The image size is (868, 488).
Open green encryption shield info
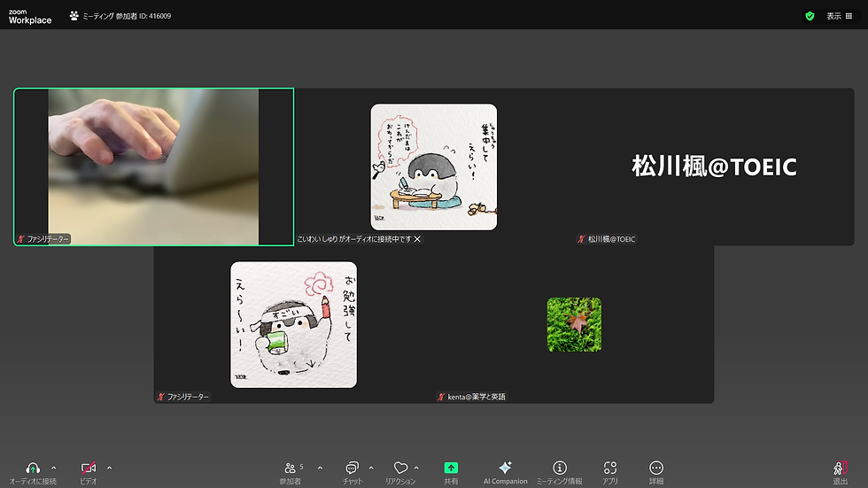[810, 16]
